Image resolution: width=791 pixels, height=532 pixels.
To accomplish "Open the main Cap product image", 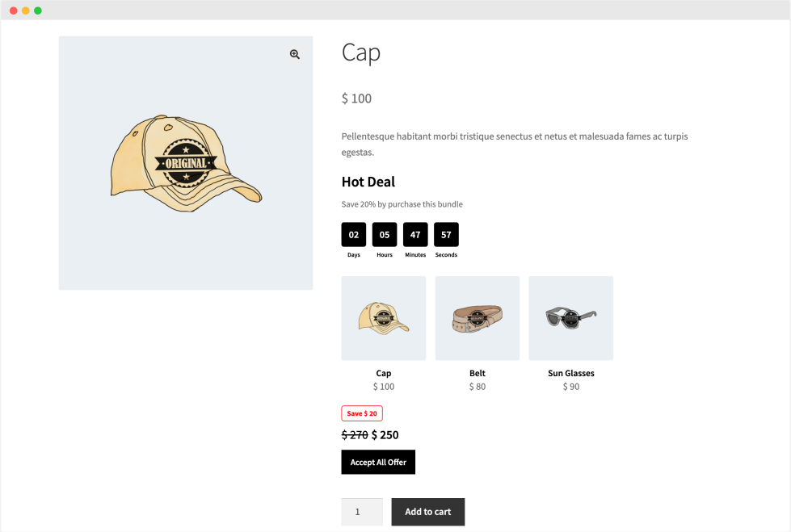I will pos(185,163).
